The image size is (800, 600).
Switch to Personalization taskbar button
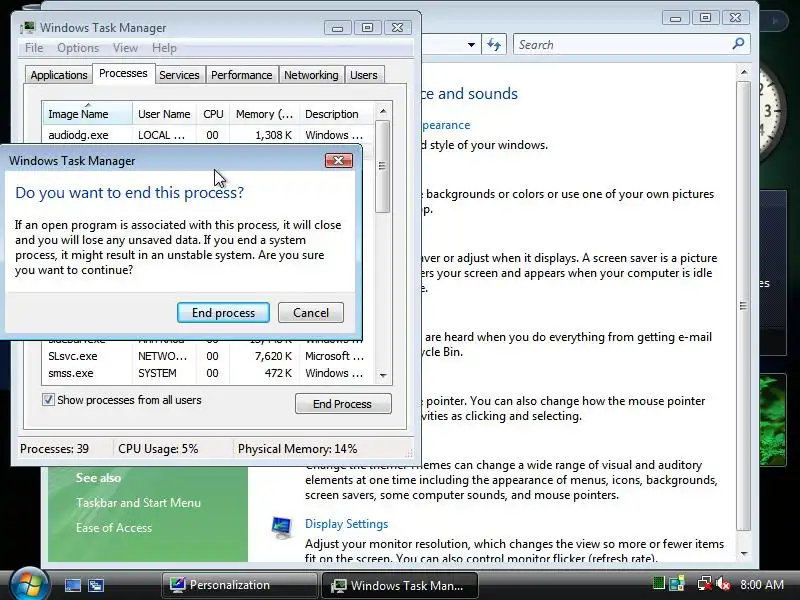tap(239, 585)
